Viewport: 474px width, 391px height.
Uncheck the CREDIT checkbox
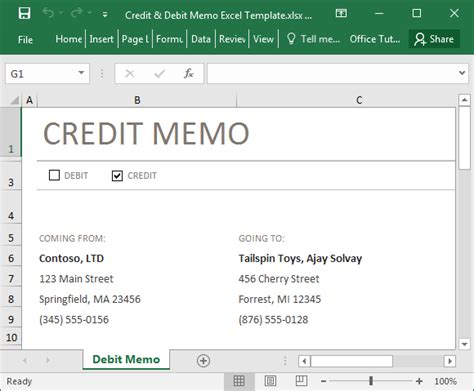(117, 175)
